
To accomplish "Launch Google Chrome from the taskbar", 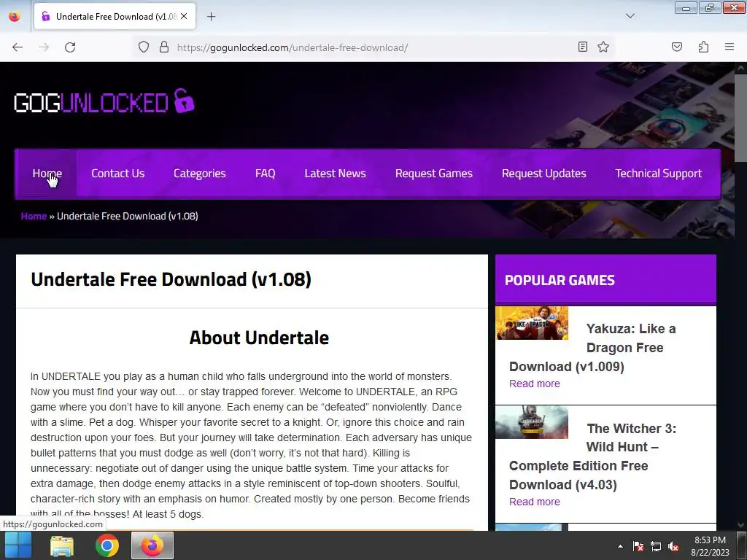I will tap(107, 545).
